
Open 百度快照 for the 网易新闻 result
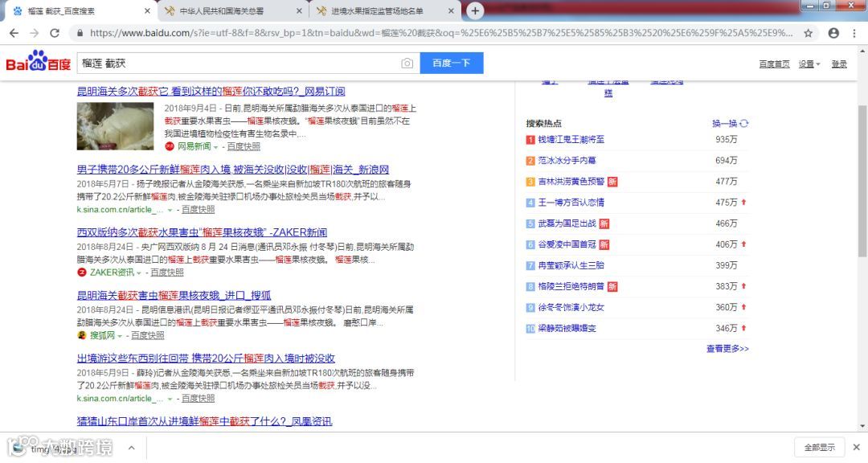244,147
